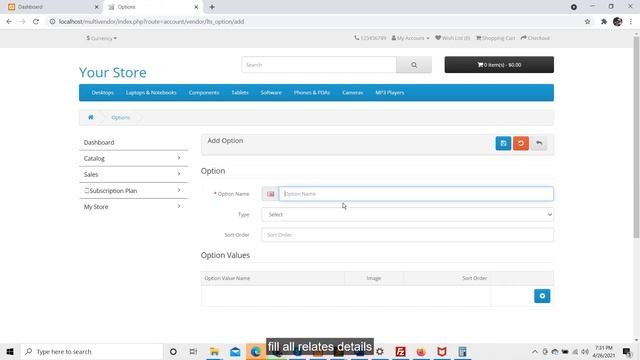Open Components category menu
640x360 pixels.
[x=204, y=93]
